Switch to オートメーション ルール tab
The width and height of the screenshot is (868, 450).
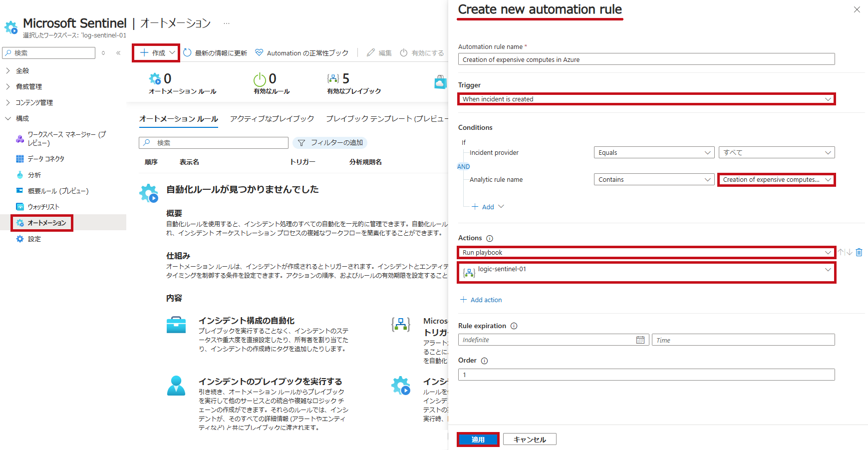179,119
